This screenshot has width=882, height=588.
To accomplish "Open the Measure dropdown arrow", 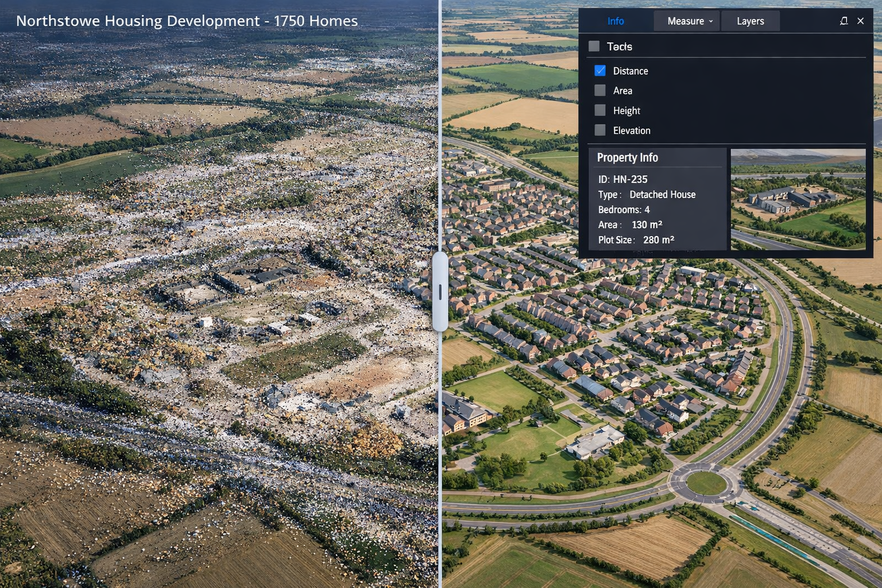I will [712, 21].
